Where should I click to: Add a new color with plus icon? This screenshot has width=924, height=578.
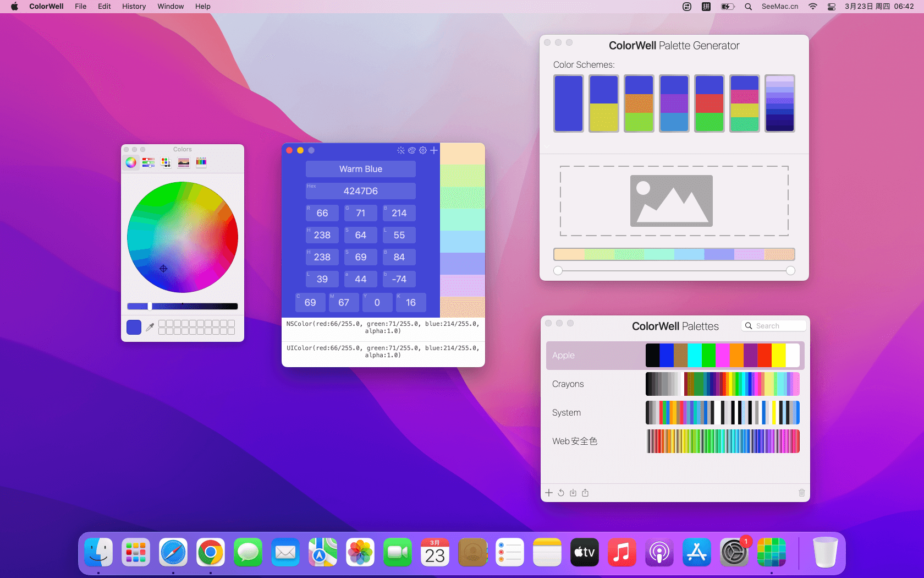pos(434,150)
